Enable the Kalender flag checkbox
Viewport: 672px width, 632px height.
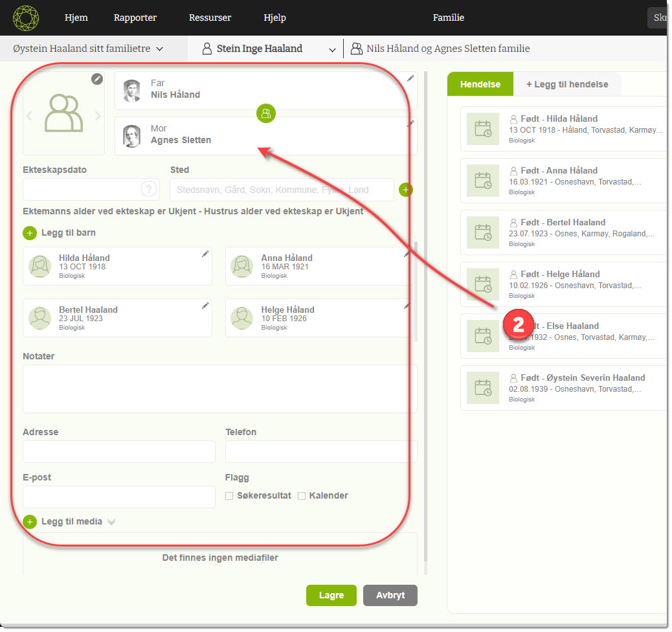pos(302,496)
